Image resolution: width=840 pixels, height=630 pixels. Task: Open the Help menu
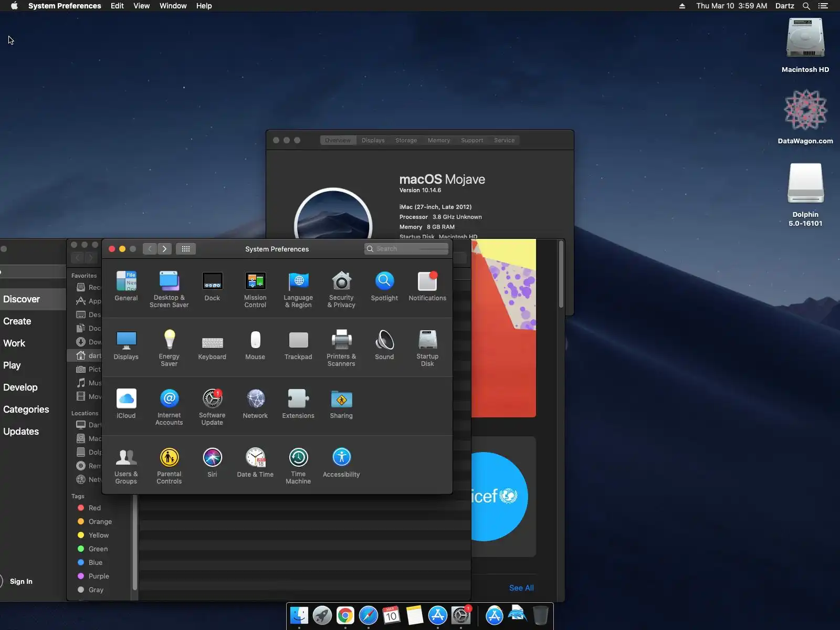204,6
